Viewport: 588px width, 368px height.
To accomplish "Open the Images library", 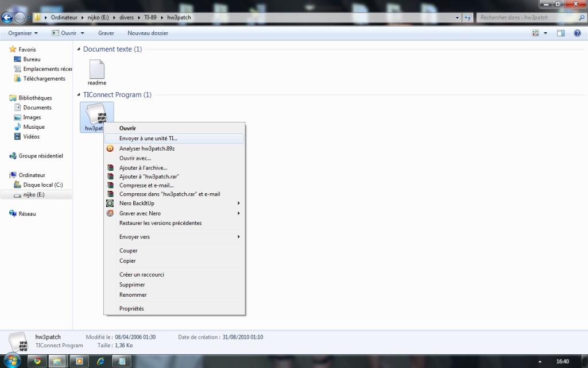I will [28, 117].
